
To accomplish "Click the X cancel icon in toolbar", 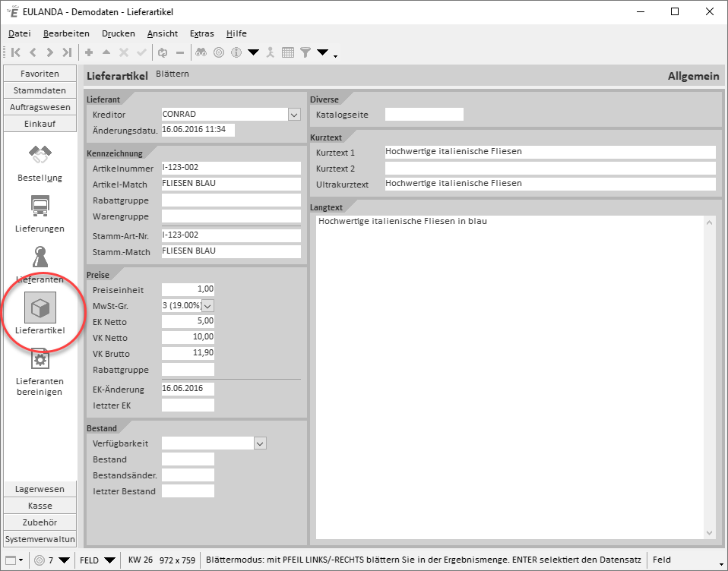I will (124, 52).
